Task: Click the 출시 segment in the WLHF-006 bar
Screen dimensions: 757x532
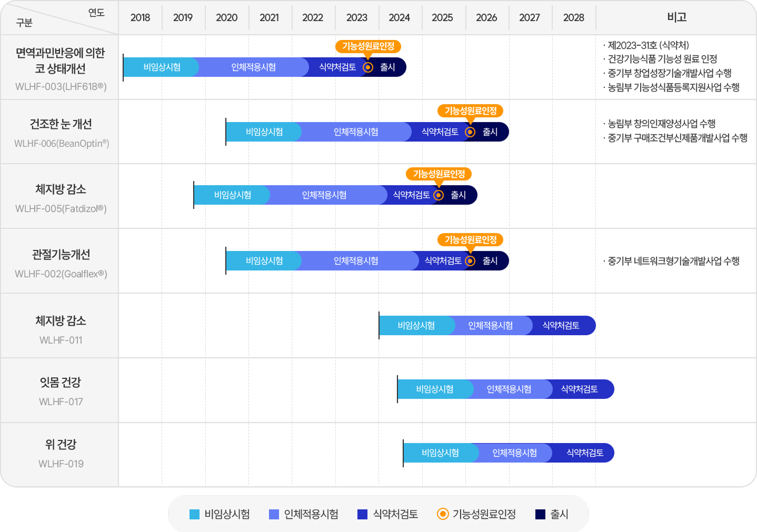Action: coord(491,132)
